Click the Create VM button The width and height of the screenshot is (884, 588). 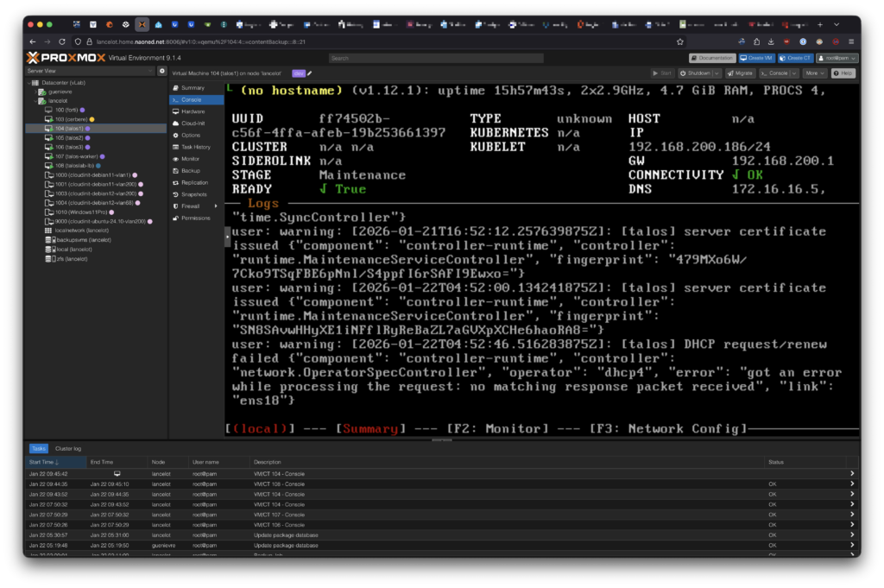point(756,58)
